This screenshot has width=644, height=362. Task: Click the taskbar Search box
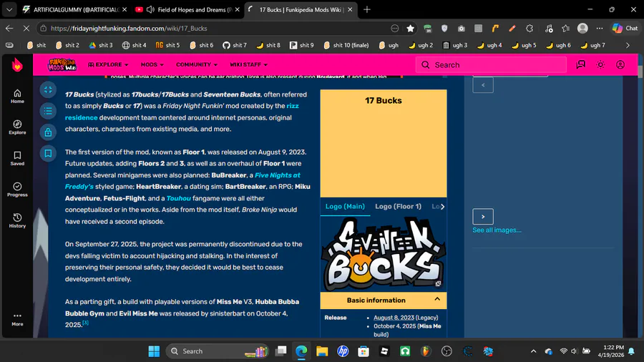click(x=218, y=351)
